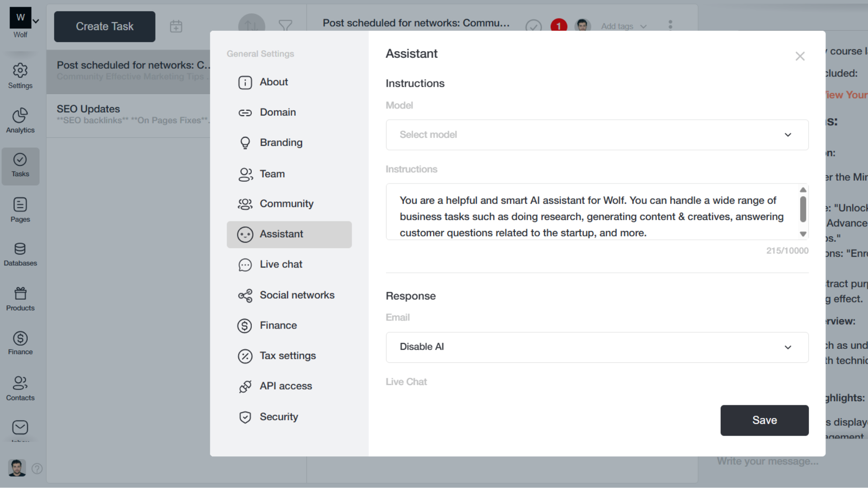Open the Email response Disable AI dropdown
The height and width of the screenshot is (488, 868).
coord(597,347)
